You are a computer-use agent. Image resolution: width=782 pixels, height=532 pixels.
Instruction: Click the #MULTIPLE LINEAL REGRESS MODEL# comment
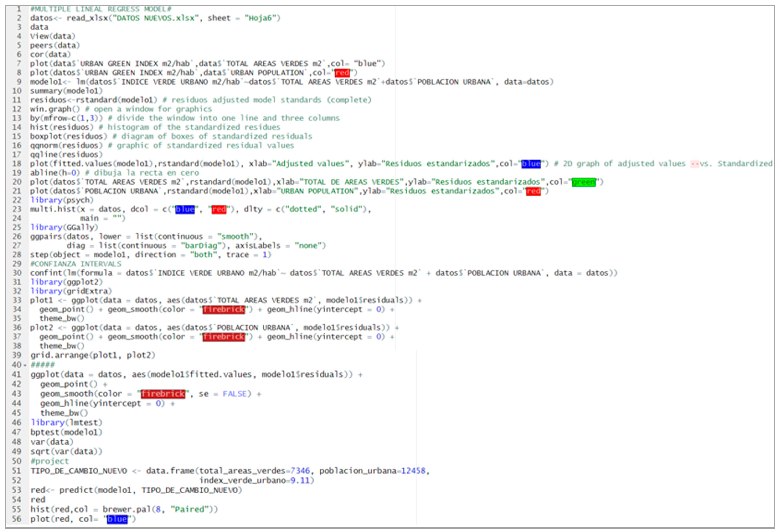[101, 9]
